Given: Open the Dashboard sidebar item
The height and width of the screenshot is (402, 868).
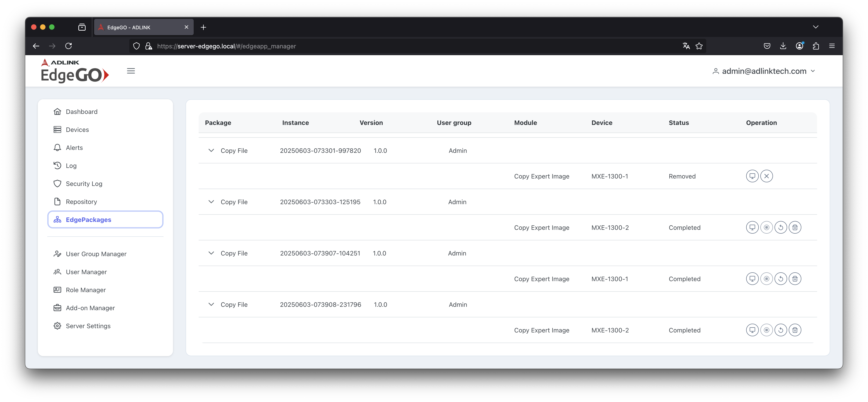Looking at the screenshot, I should tap(82, 112).
